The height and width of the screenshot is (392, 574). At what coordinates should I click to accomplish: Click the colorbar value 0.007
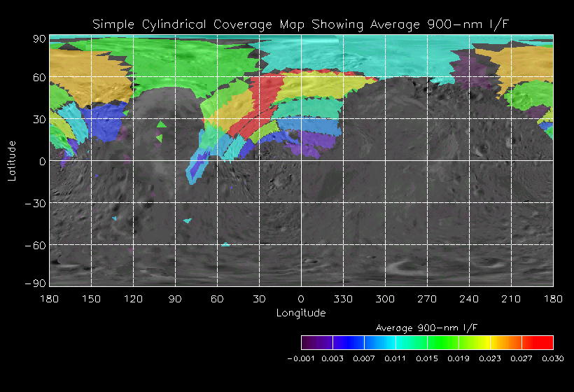coord(364,358)
